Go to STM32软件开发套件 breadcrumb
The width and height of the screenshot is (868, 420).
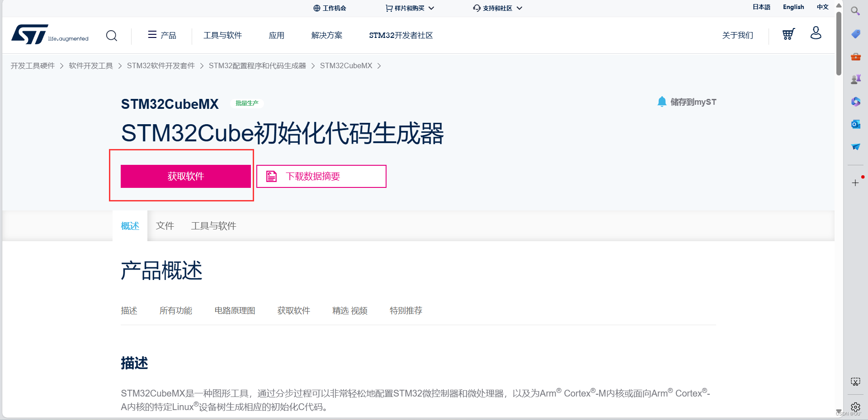pos(161,66)
